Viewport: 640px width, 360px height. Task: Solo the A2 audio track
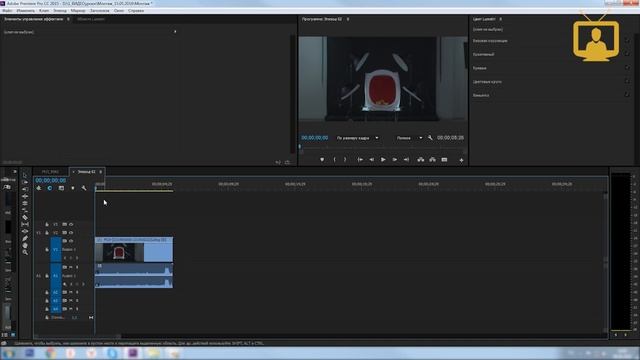(77, 293)
